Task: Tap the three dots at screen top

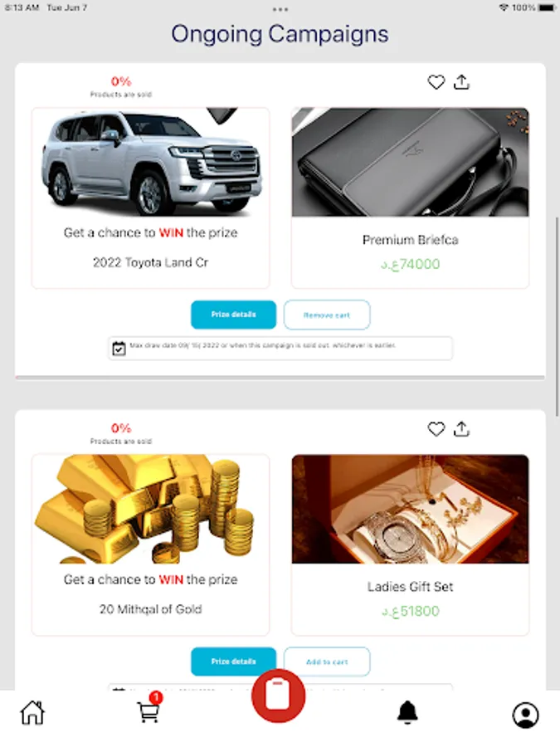Action: point(280,9)
